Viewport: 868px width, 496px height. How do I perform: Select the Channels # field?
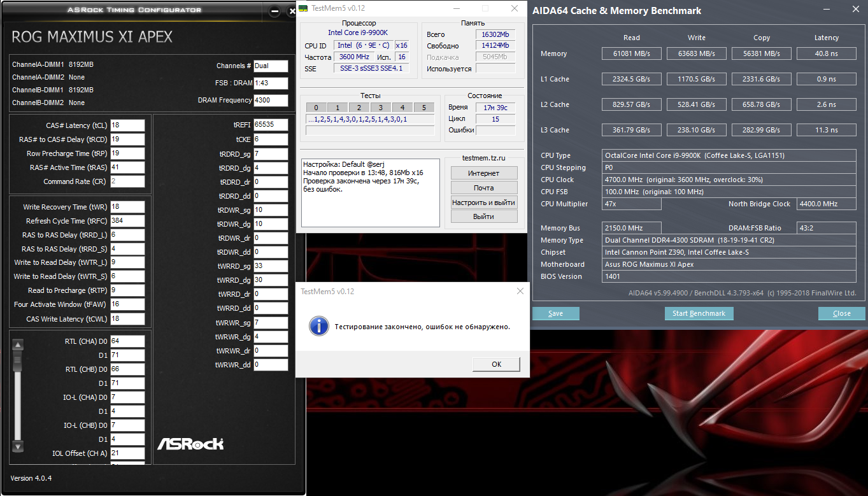tap(271, 66)
